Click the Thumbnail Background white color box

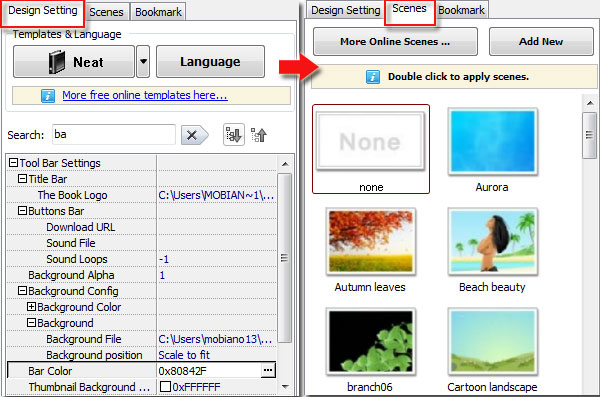pyautogui.click(x=165, y=386)
